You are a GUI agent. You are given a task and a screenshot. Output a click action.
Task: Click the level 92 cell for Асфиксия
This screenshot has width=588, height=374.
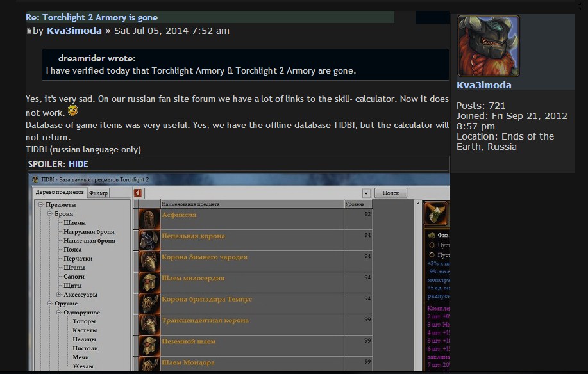tap(358, 219)
